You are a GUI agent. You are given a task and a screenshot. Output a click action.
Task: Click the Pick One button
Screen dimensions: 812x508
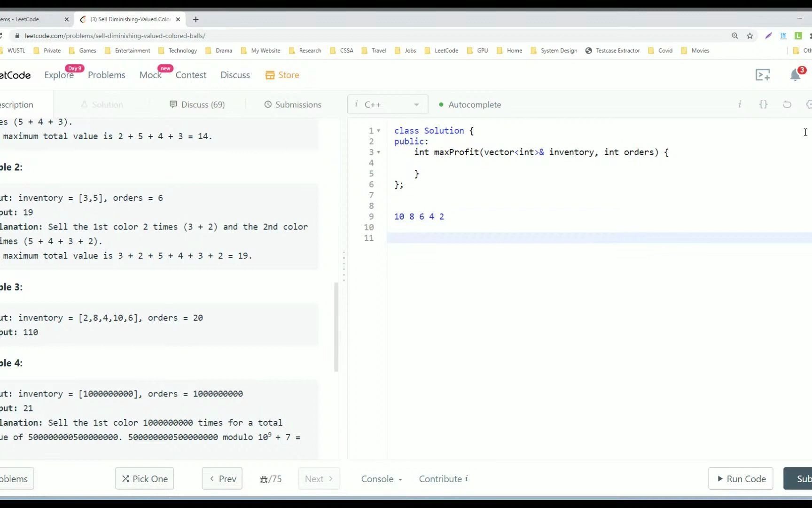(144, 478)
